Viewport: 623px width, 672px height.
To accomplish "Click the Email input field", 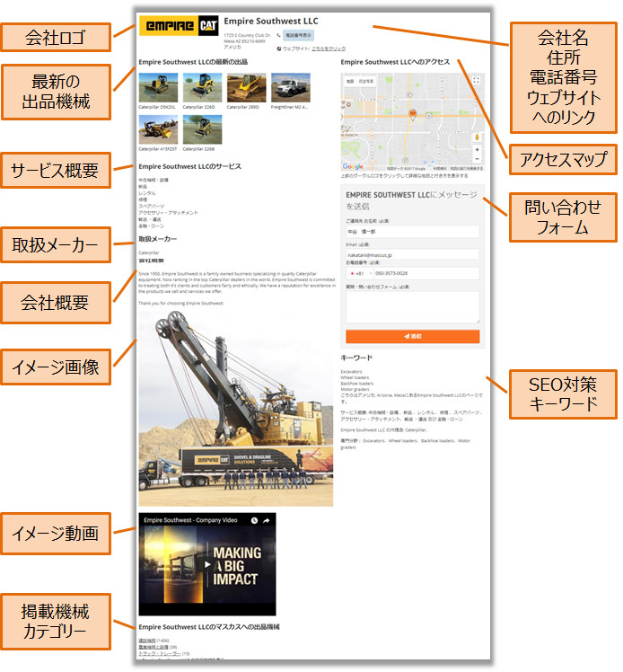I will pyautogui.click(x=412, y=254).
